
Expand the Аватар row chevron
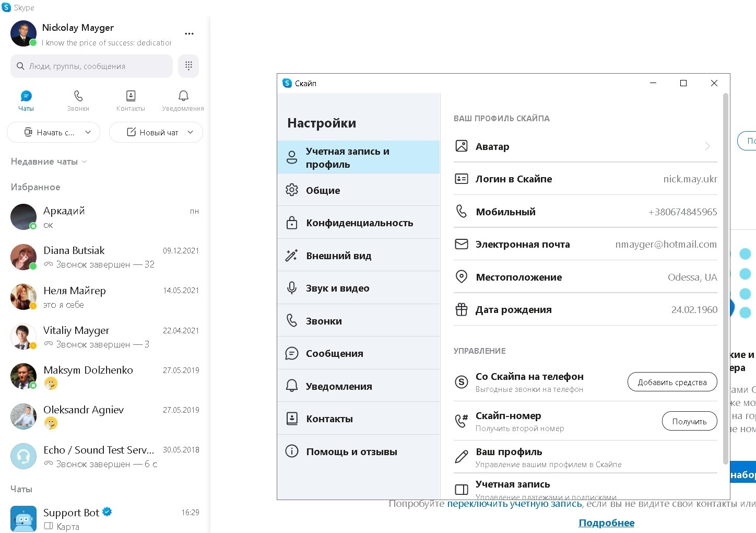click(707, 146)
